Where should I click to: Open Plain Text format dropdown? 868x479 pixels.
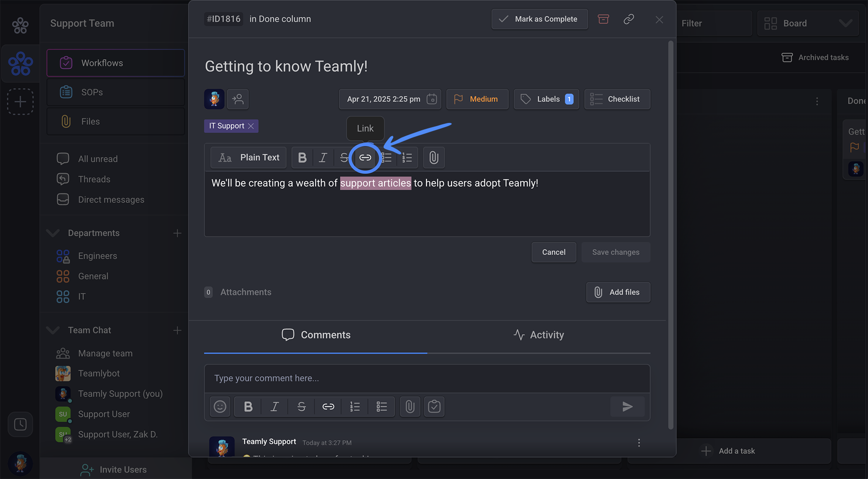[x=248, y=158]
